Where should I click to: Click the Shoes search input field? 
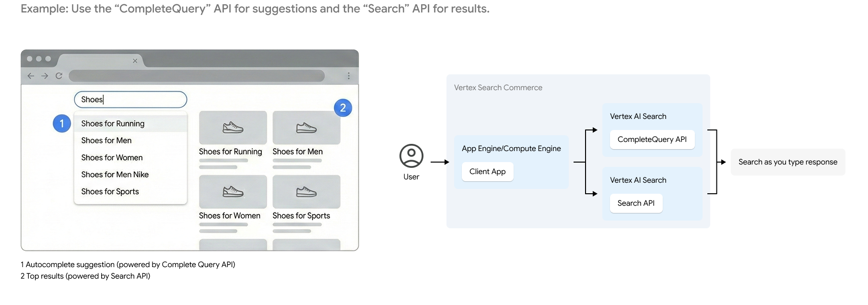(130, 100)
